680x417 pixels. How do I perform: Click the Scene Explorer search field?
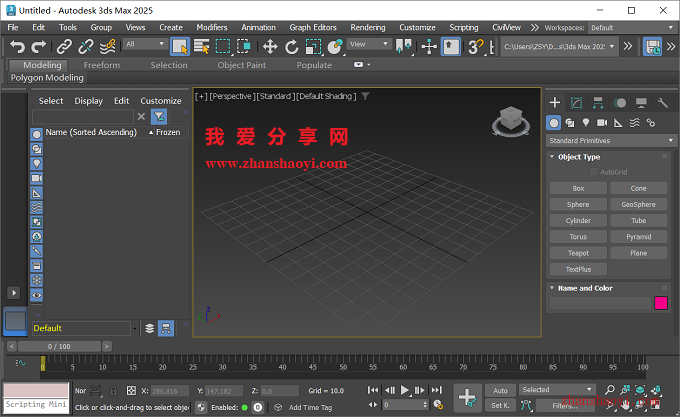coord(82,117)
